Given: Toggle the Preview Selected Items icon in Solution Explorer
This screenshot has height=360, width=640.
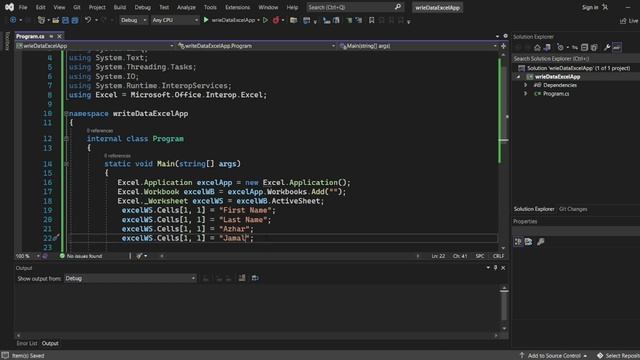Looking at the screenshot, I should (x=617, y=48).
